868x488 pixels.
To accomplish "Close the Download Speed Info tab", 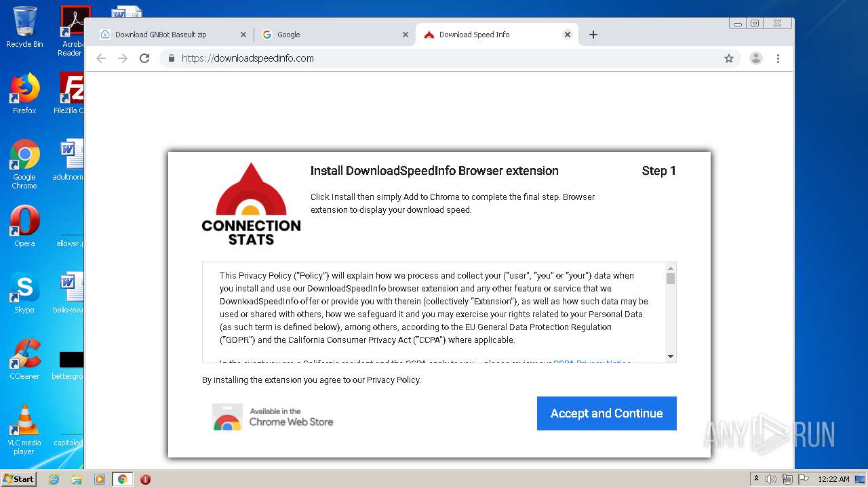I will click(568, 35).
